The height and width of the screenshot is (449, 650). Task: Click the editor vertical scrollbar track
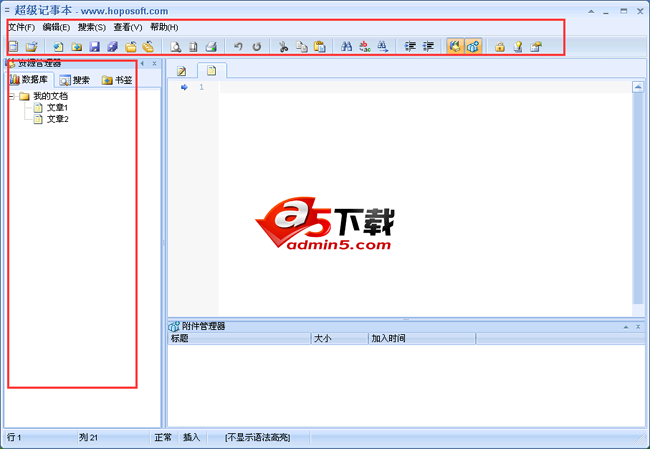[638, 199]
